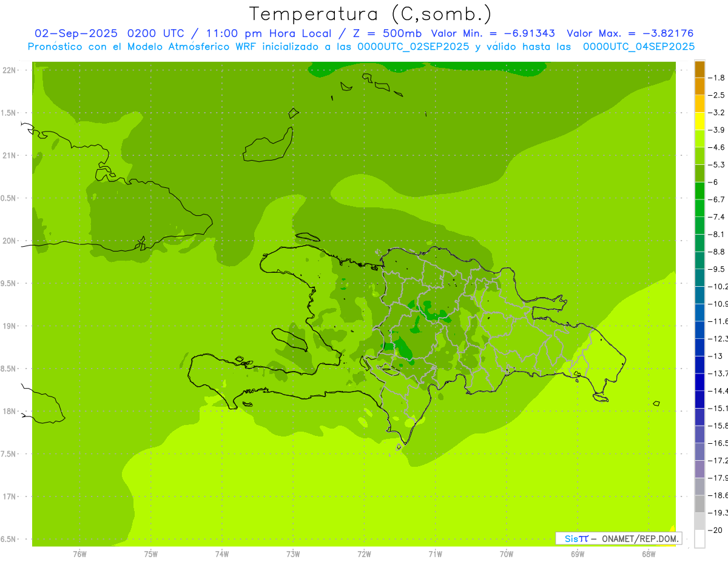Click the 21N latitude axis label
The image size is (728, 562).
[x=10, y=156]
